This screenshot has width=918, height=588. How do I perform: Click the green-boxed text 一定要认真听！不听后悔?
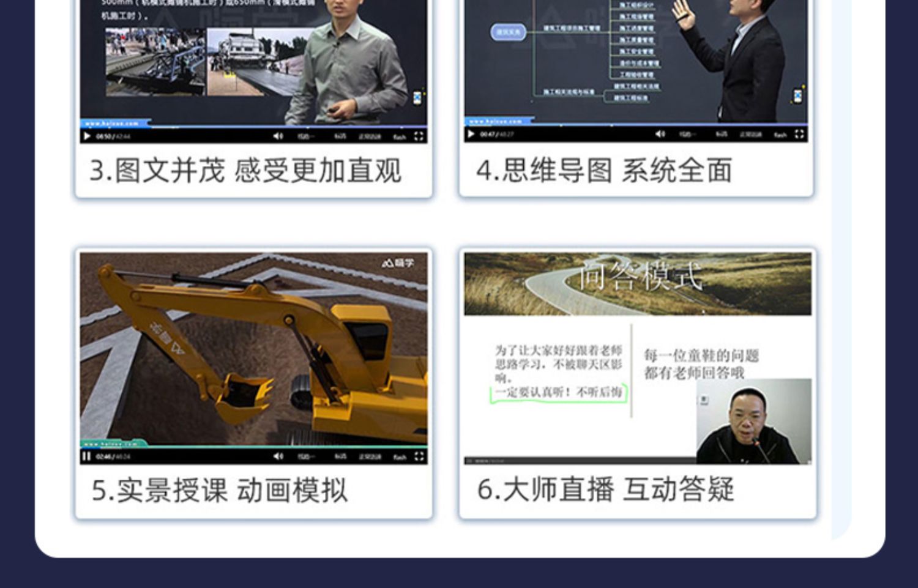[x=559, y=393]
